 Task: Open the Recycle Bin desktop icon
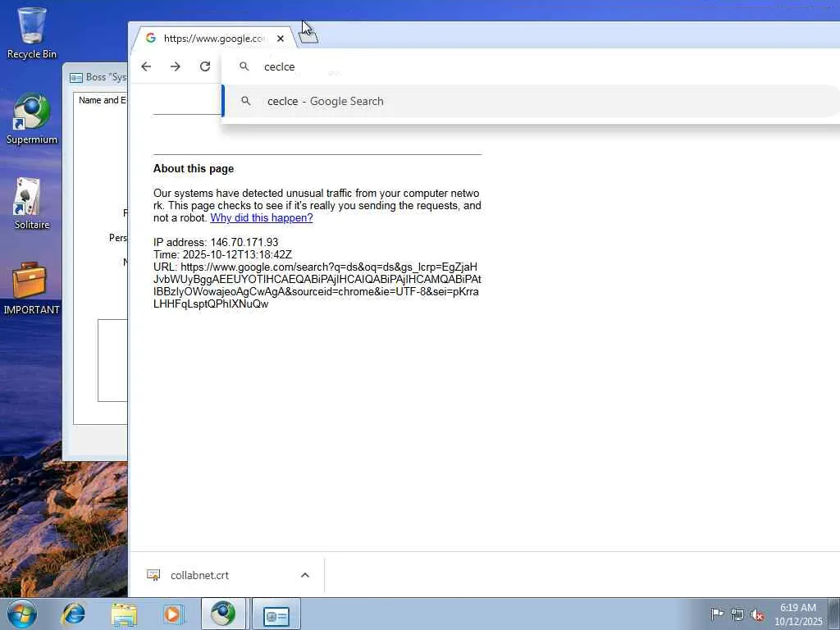tap(32, 33)
